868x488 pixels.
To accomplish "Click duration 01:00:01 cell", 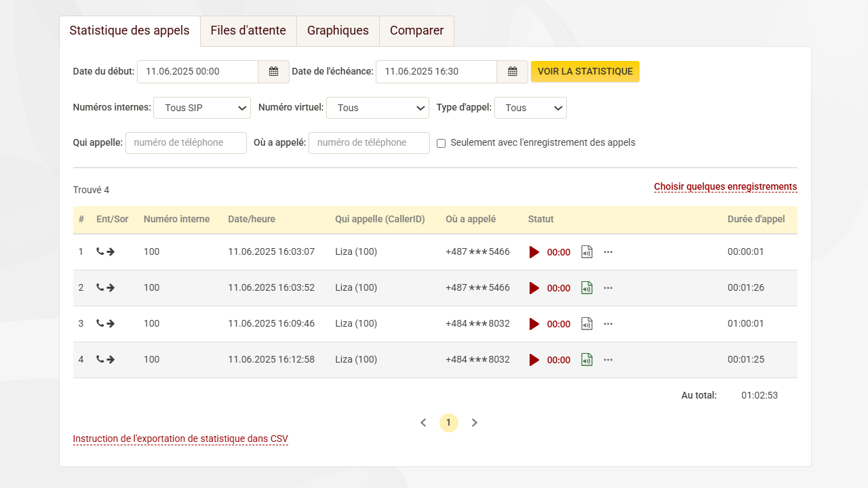I will click(x=746, y=323).
